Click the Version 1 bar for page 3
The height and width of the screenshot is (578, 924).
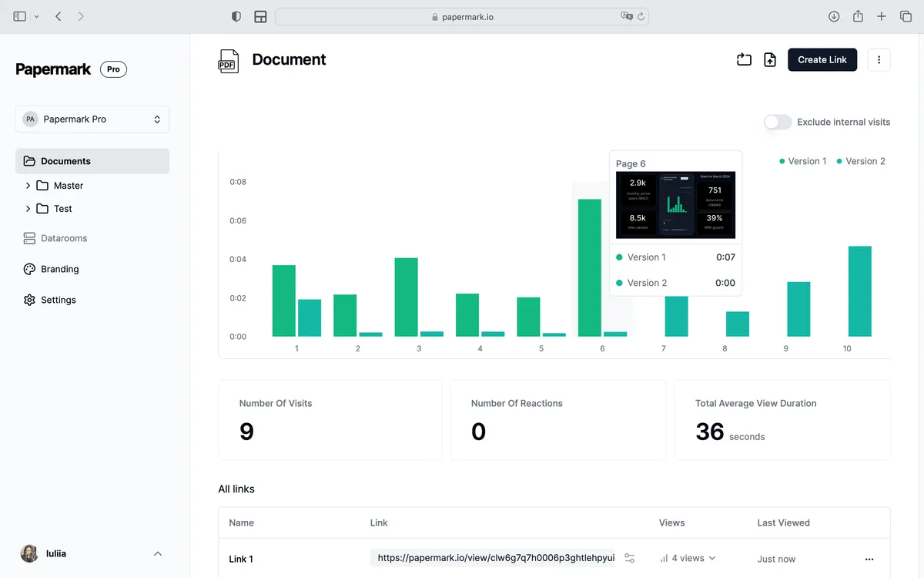pos(406,297)
